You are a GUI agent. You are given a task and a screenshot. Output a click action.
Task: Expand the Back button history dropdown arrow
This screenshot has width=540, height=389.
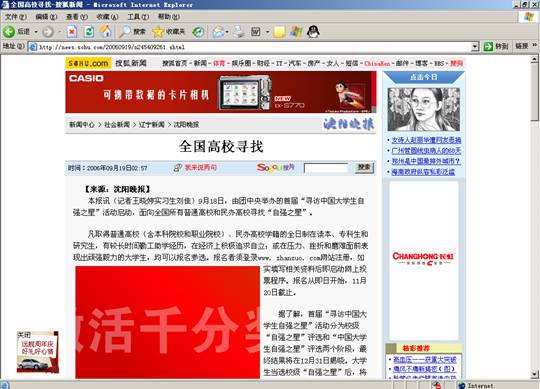pyautogui.click(x=36, y=32)
